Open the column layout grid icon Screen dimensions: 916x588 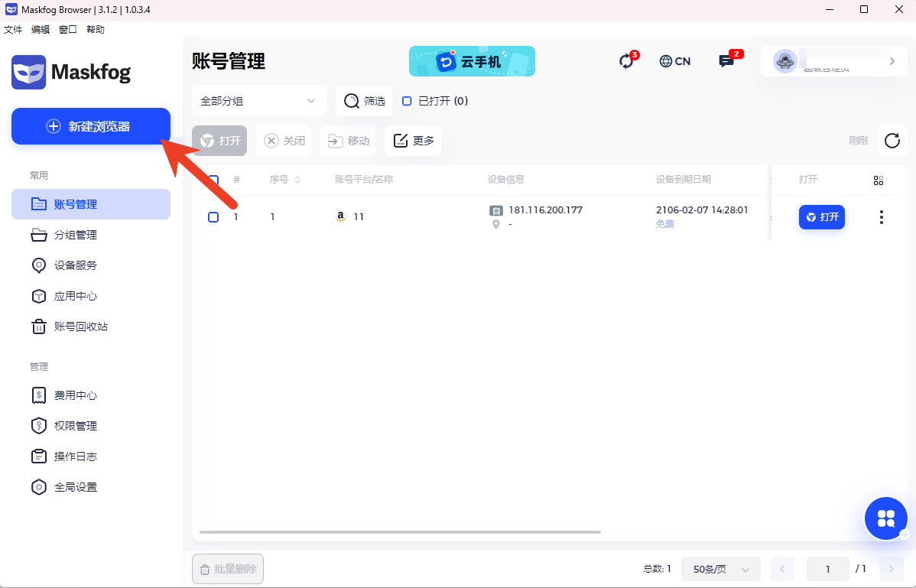[879, 180]
